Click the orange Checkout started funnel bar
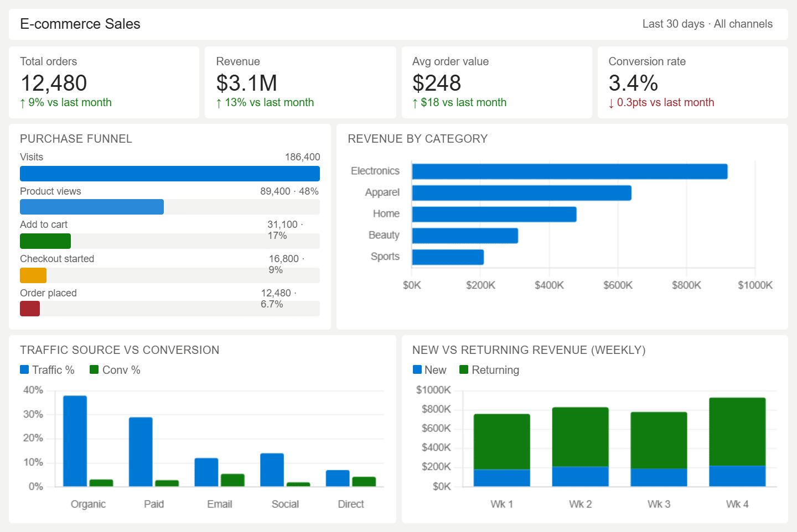797x532 pixels. 33,275
